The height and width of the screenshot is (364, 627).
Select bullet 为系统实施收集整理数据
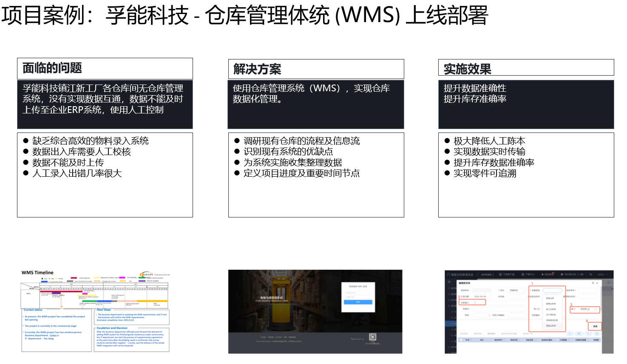(288, 163)
